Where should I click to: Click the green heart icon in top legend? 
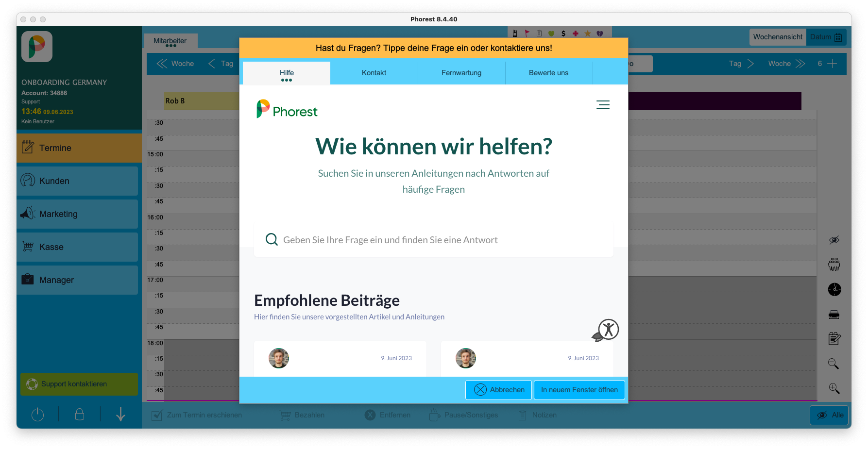pos(551,33)
